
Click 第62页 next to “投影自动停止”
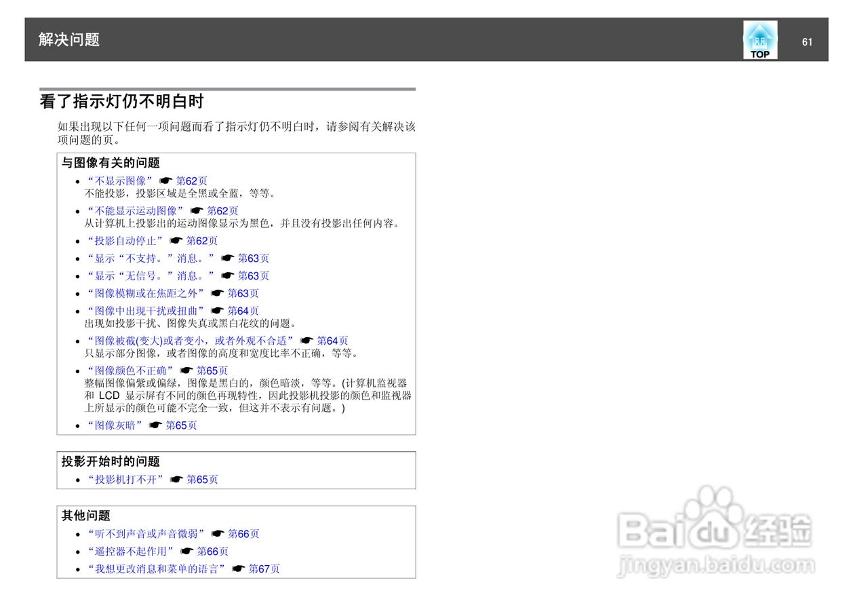coord(202,241)
